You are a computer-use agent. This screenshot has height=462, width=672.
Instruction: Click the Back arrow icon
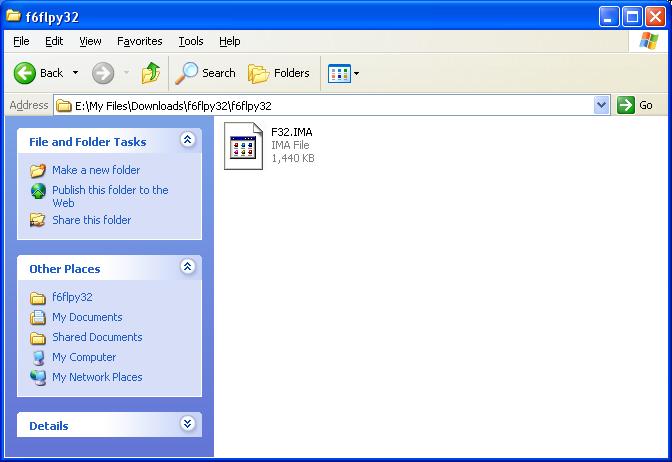(x=25, y=73)
